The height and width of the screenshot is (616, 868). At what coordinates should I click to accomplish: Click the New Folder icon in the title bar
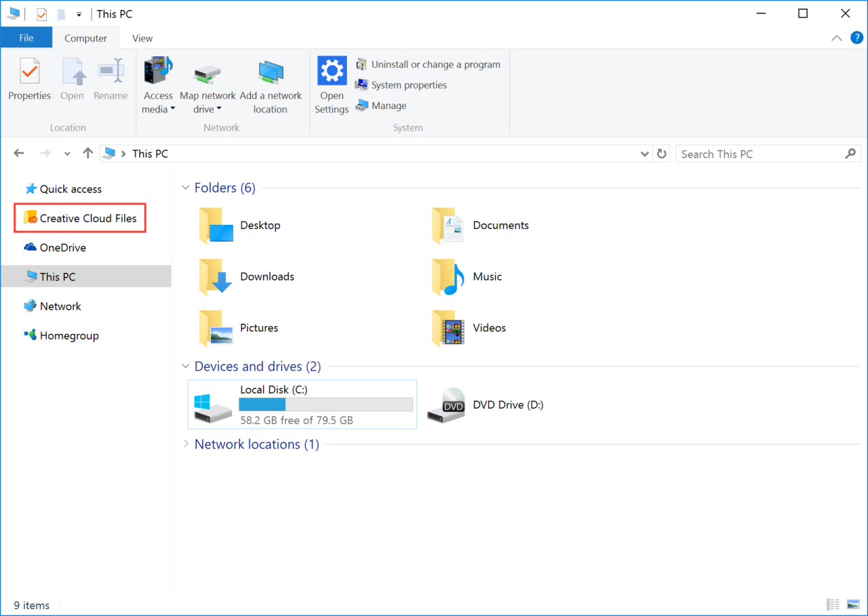pos(60,14)
